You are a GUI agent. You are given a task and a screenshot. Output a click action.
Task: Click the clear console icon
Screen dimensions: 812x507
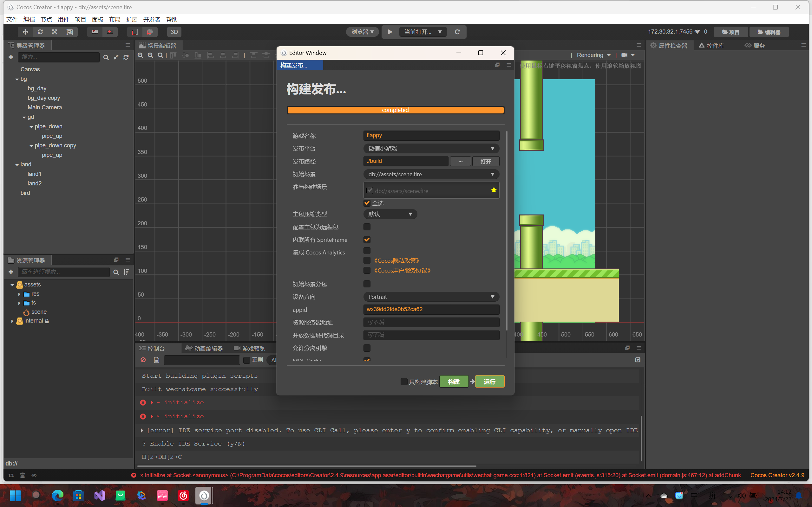(143, 360)
